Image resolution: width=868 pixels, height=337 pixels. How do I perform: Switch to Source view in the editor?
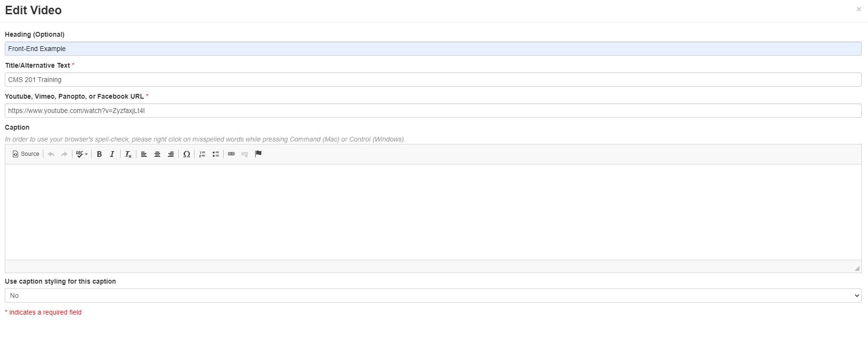(26, 154)
